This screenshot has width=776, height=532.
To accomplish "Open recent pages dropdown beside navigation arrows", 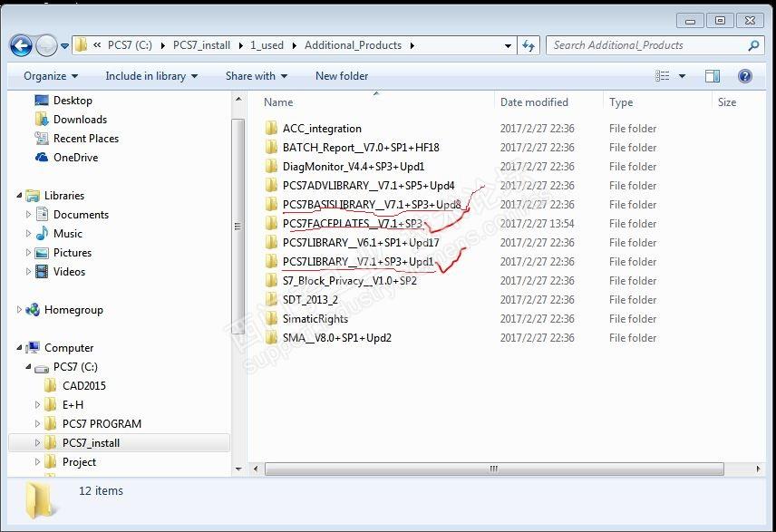I will pos(65,46).
